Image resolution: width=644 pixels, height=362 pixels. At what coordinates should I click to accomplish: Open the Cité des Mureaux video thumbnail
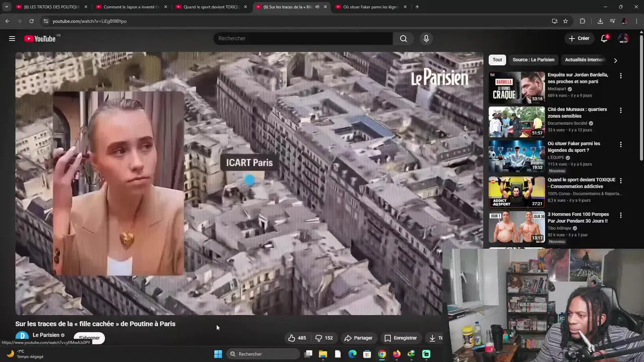point(517,122)
